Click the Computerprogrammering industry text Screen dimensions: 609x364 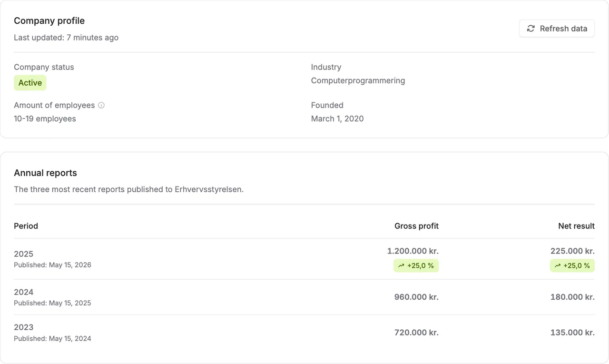click(x=358, y=80)
